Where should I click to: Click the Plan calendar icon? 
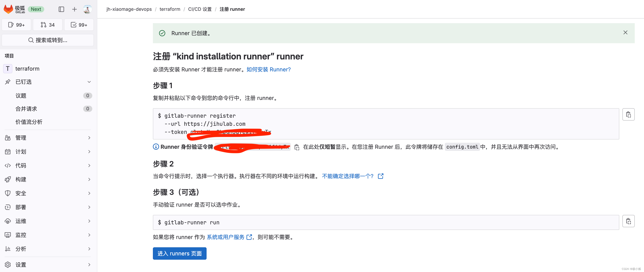click(8, 152)
